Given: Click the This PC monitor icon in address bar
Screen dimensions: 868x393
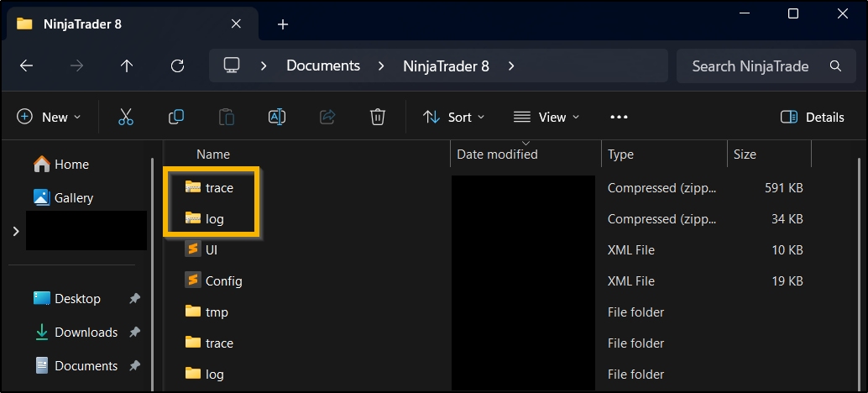Looking at the screenshot, I should 231,65.
